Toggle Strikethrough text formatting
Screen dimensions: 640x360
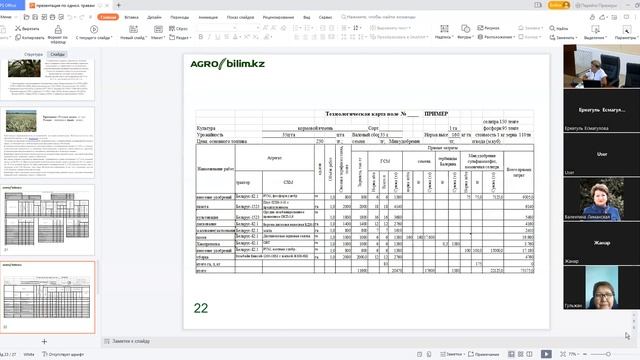[x=227, y=37]
